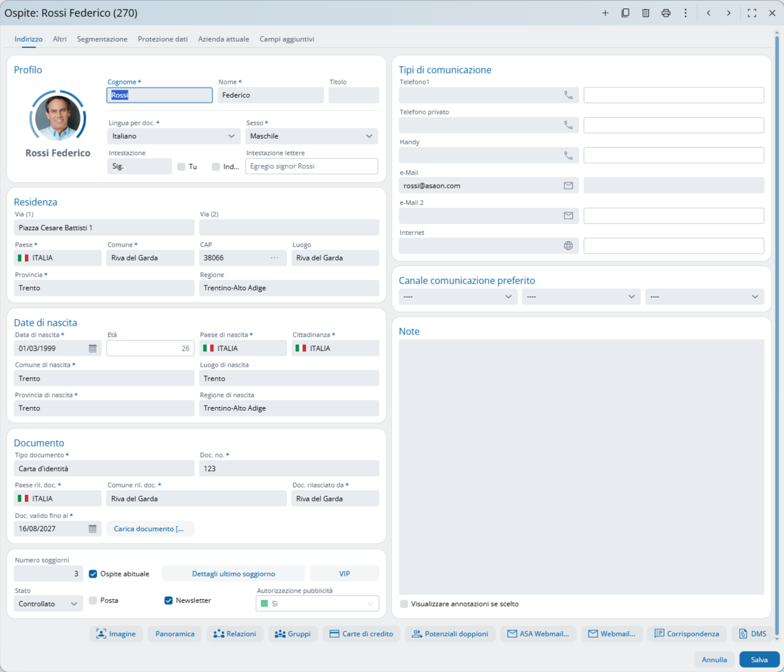
Task: Click the copy guest icon in title bar
Action: [625, 13]
